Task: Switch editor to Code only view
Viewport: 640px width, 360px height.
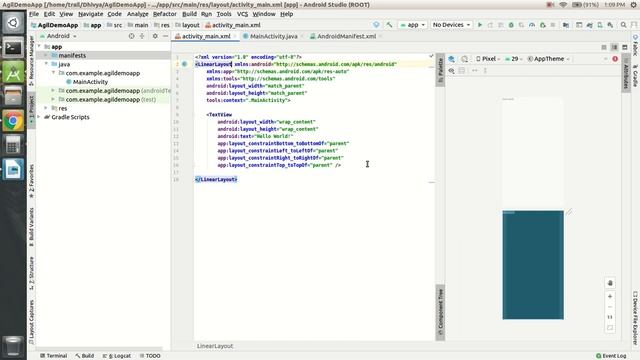Action: point(604,47)
